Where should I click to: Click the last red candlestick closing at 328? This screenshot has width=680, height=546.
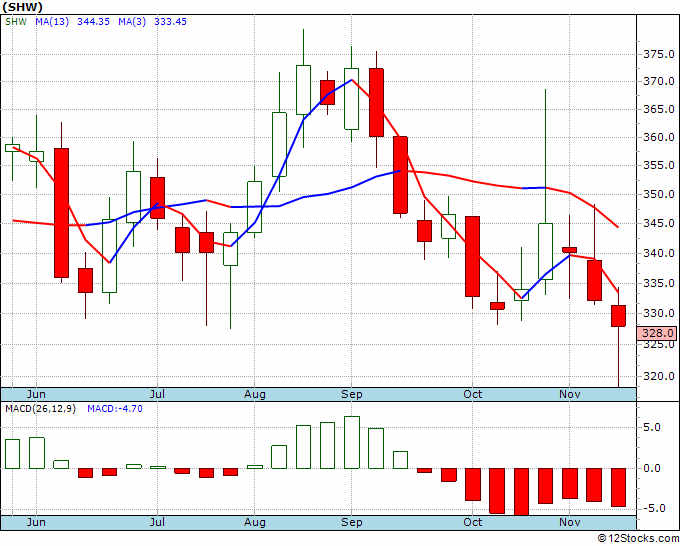(618, 316)
